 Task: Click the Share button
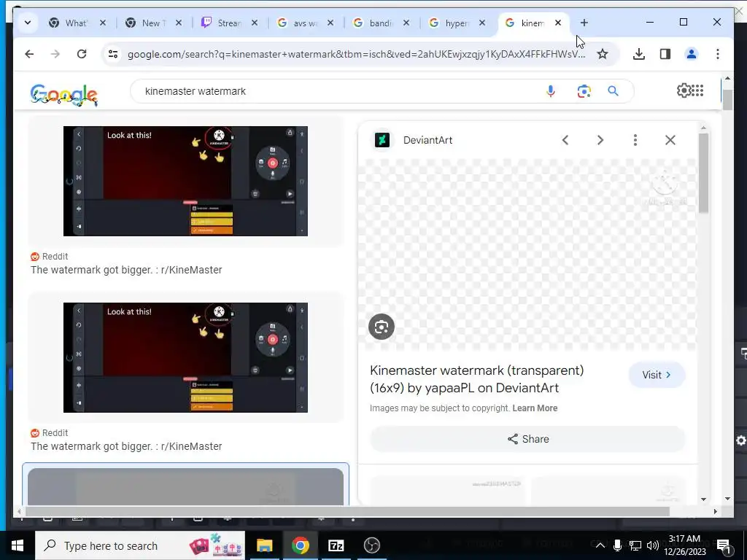pyautogui.click(x=527, y=439)
